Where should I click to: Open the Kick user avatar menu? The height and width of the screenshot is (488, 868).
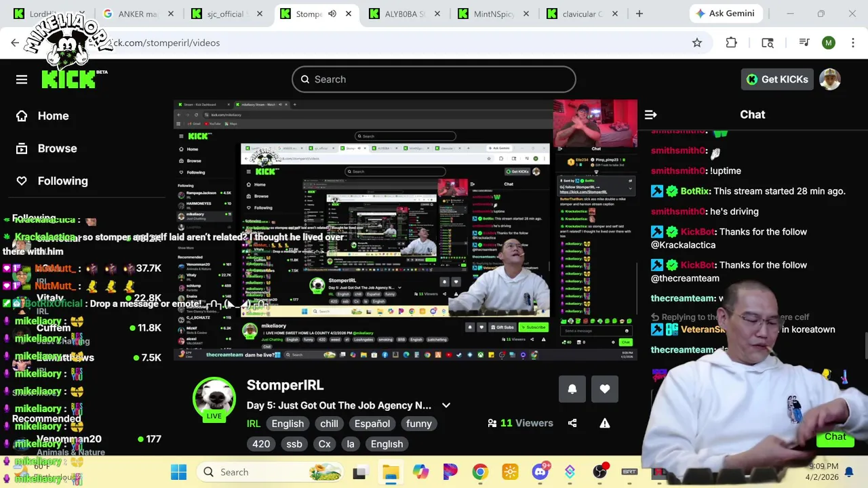click(x=830, y=79)
